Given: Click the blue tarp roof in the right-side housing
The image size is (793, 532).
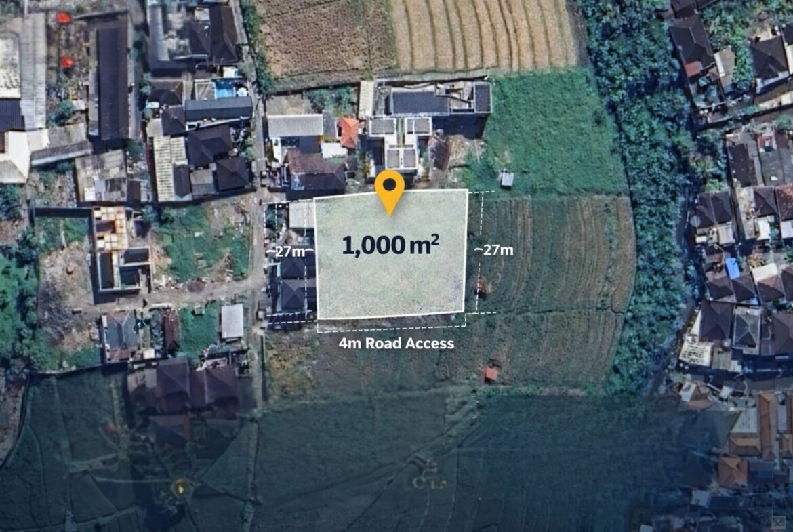Looking at the screenshot, I should [x=733, y=268].
